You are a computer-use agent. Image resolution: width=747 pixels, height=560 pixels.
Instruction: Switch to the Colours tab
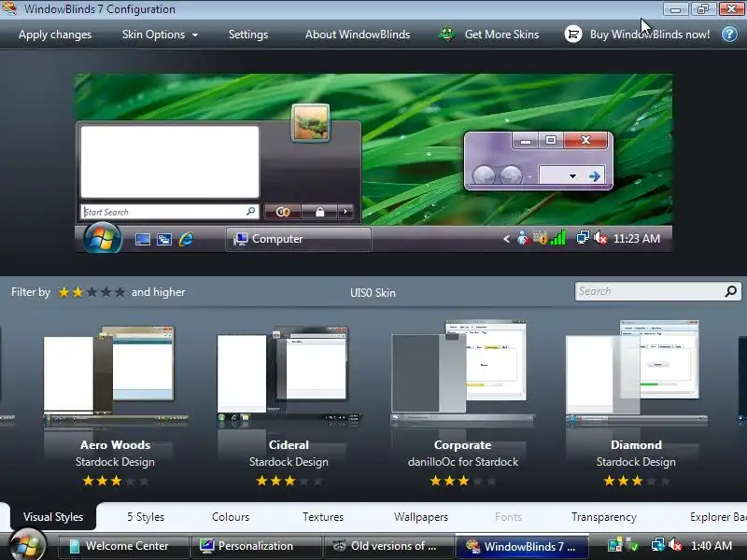coord(231,517)
